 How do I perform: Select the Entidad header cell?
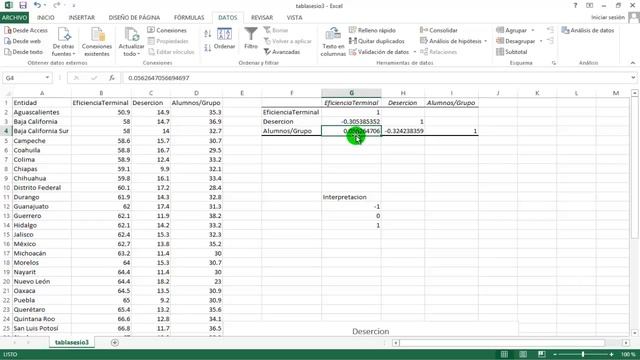coord(41,103)
